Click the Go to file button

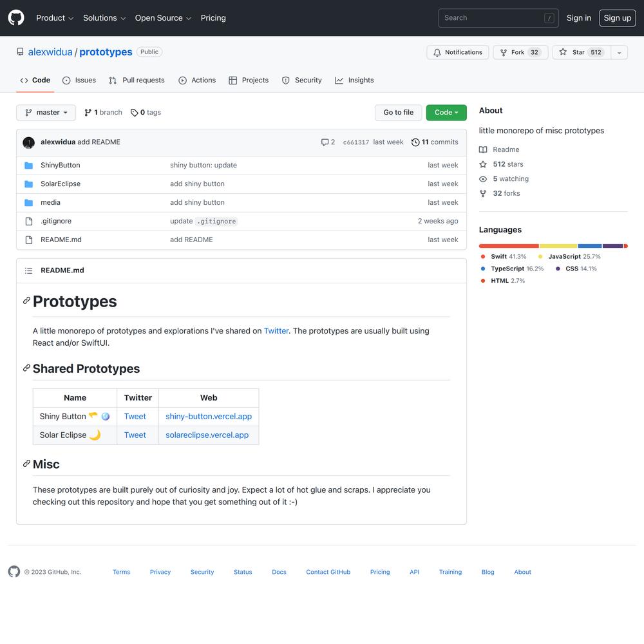tap(399, 113)
